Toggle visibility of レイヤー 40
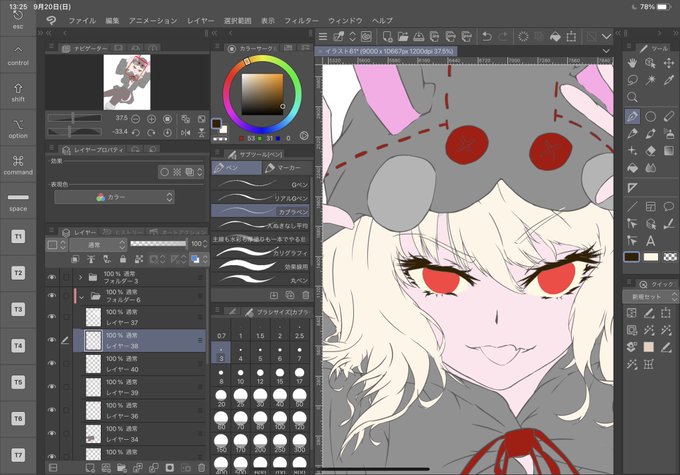The width and height of the screenshot is (680, 475). pyautogui.click(x=52, y=364)
